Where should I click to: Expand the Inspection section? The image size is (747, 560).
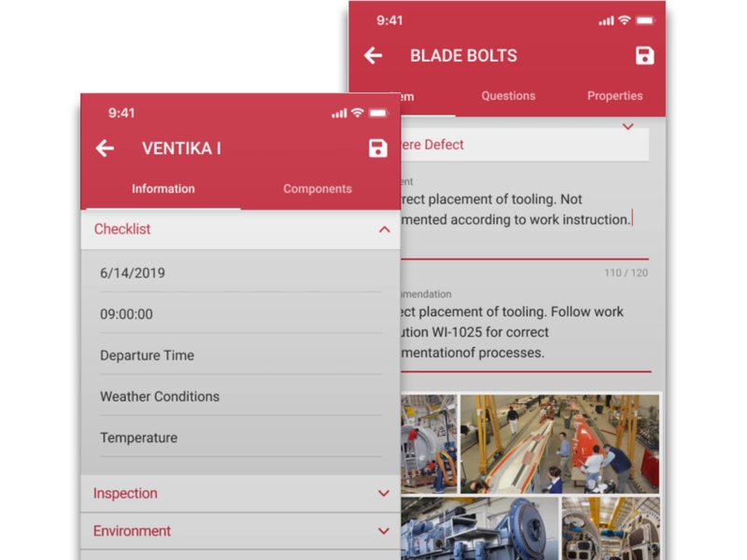[x=383, y=494]
